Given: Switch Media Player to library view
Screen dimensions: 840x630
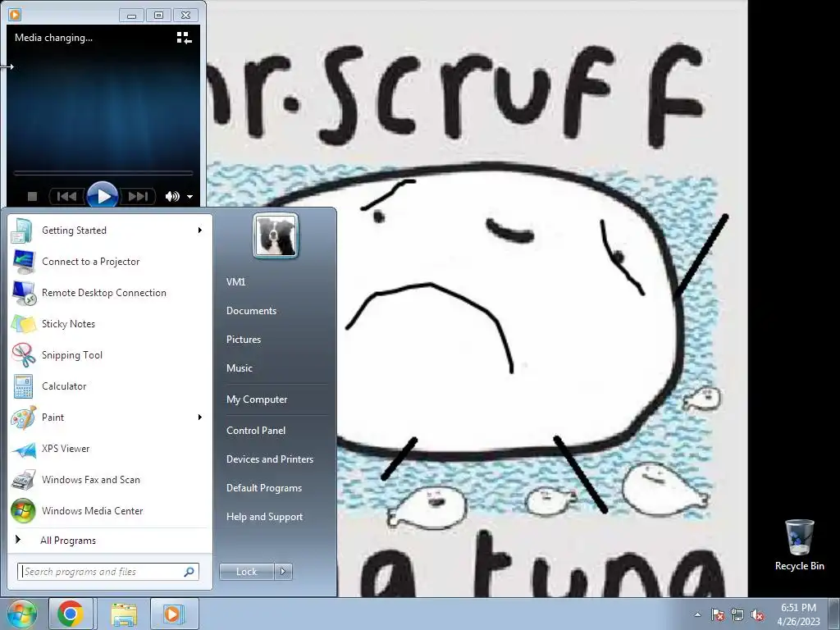Looking at the screenshot, I should click(x=184, y=38).
